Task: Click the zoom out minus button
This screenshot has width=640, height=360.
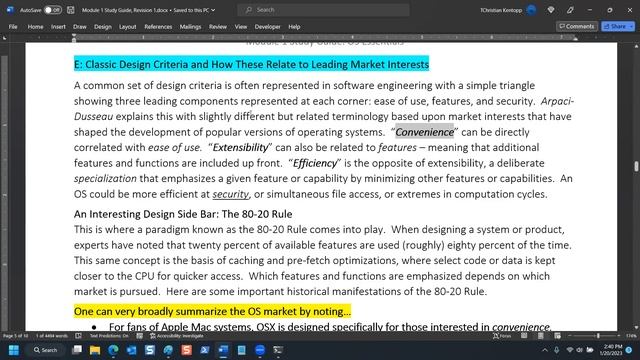Action: 569,336
